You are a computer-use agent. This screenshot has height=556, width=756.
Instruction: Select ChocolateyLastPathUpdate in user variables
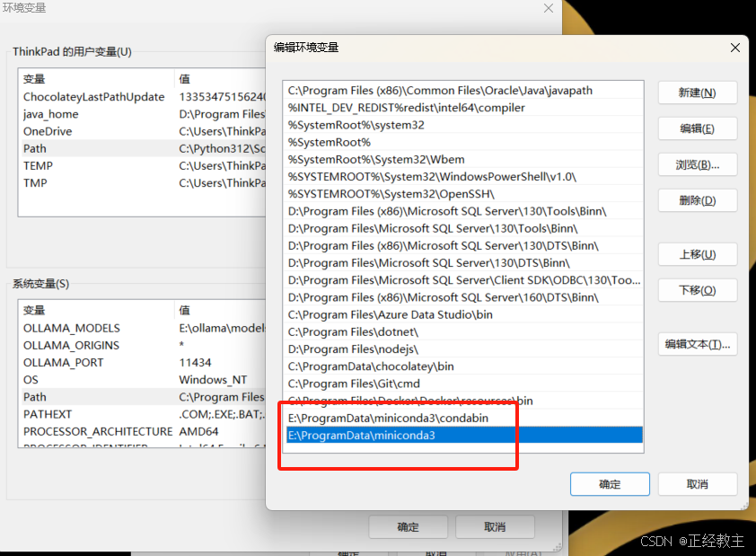pyautogui.click(x=142, y=97)
